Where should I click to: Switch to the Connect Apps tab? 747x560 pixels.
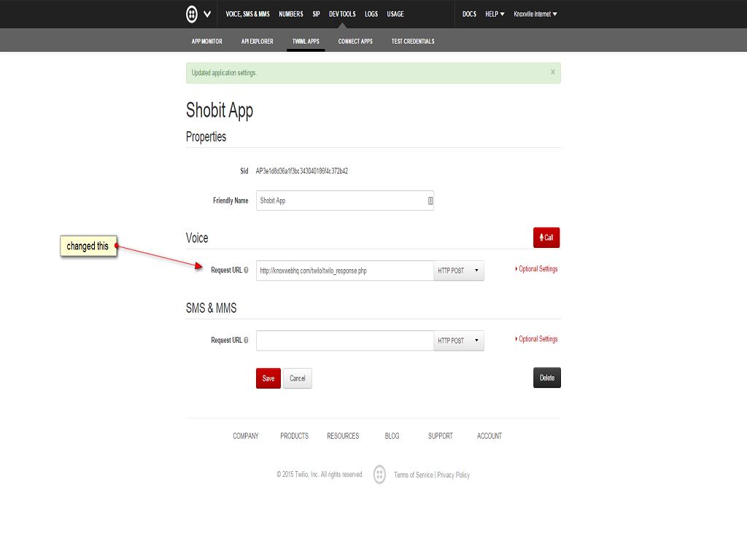coord(355,42)
